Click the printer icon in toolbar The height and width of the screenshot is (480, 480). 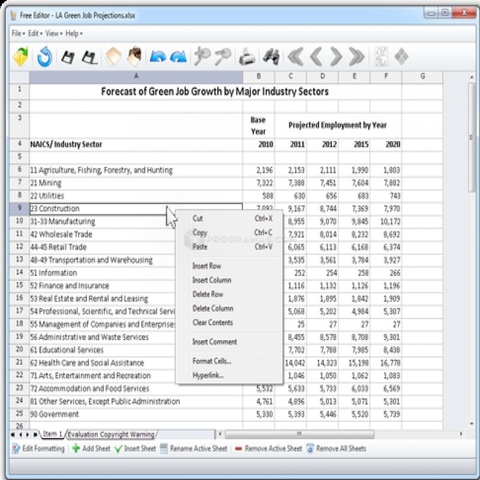click(247, 57)
